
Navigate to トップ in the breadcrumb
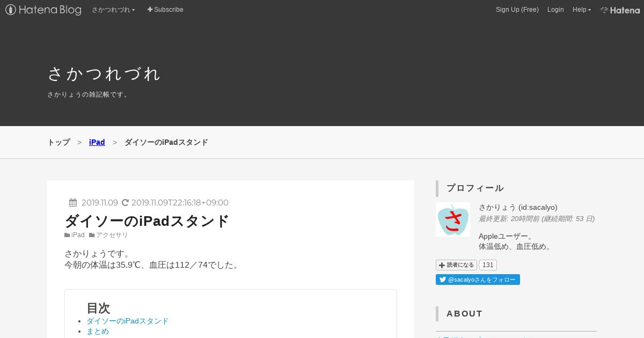(58, 142)
